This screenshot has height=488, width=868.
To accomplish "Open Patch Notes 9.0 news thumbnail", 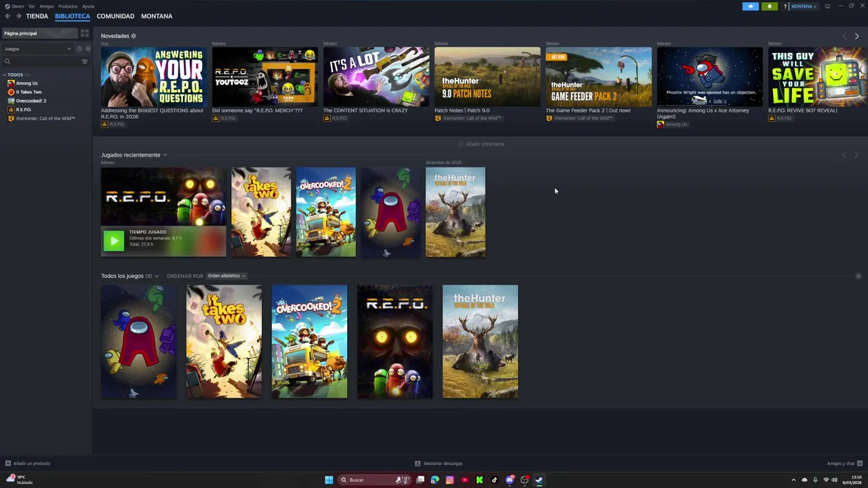I will click(x=488, y=77).
